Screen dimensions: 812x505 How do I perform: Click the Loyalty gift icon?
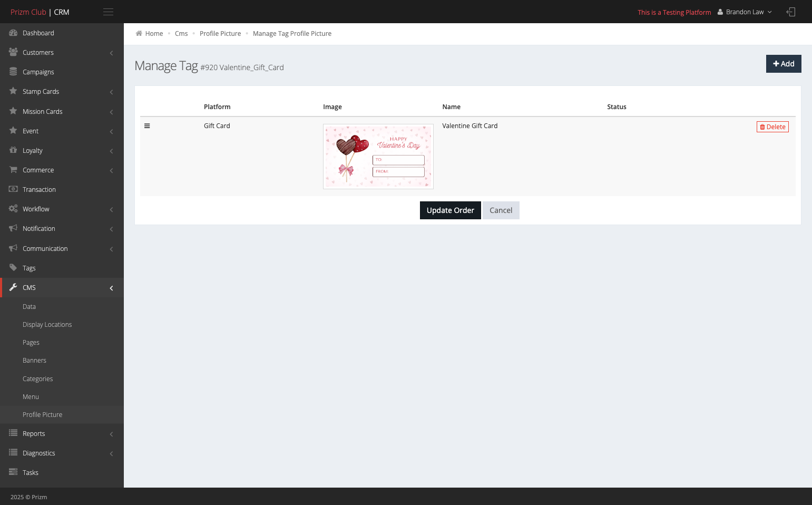coord(13,150)
